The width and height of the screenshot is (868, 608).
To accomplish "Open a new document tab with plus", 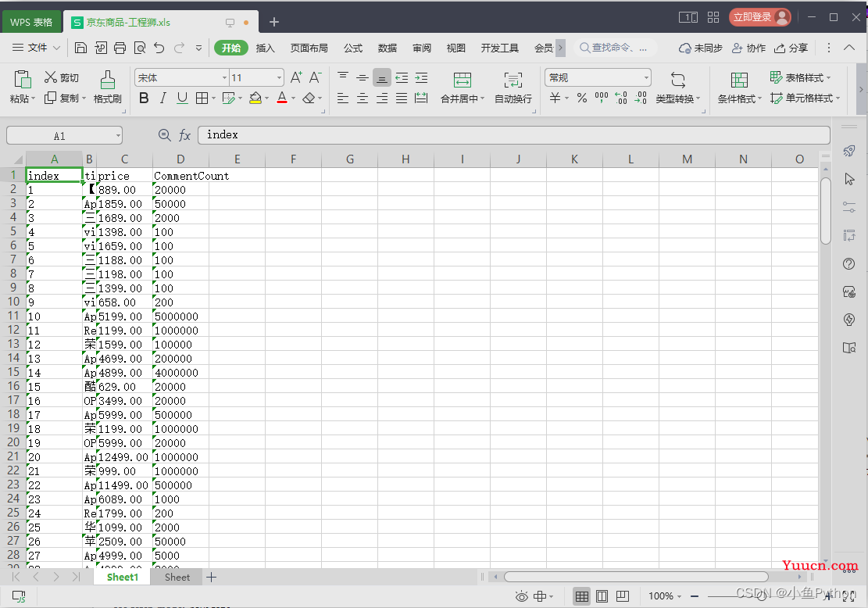I will click(274, 22).
